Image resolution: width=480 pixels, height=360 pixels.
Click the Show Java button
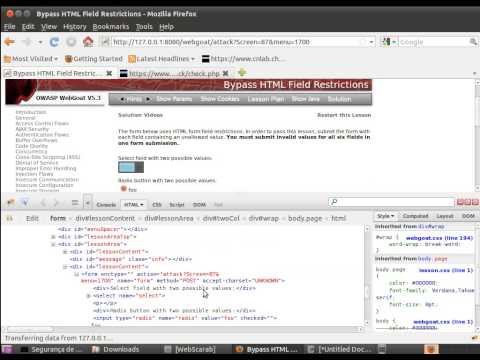(x=306, y=99)
